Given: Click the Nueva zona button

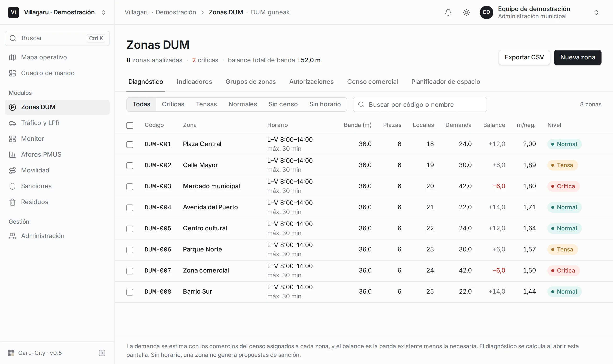Looking at the screenshot, I should (578, 57).
